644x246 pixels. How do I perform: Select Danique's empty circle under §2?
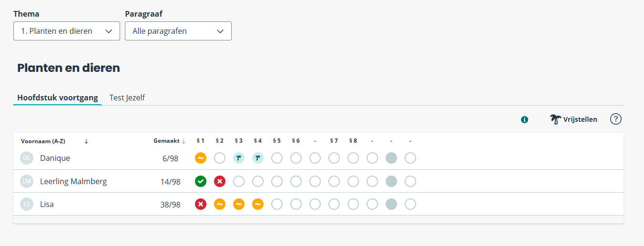[220, 158]
